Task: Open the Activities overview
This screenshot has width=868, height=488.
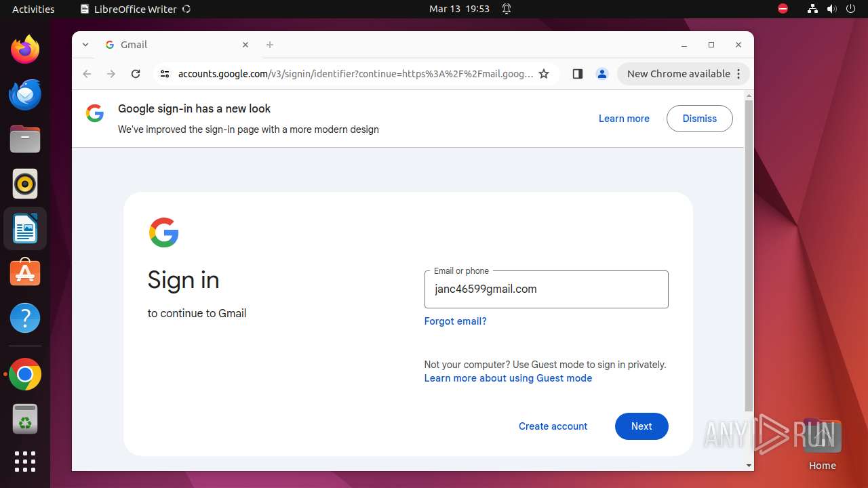Action: click(x=33, y=9)
